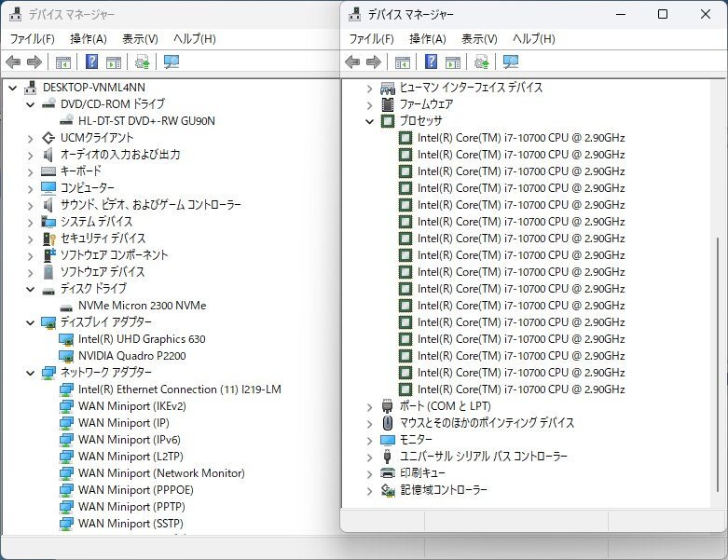Click back arrow in right window toolbar
Image resolution: width=728 pixels, height=560 pixels.
[352, 62]
